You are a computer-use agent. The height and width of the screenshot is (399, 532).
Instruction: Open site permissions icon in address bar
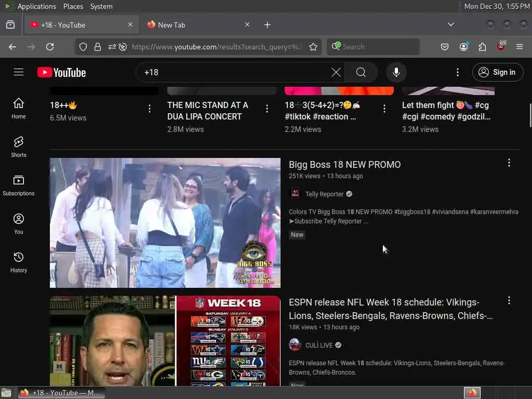[112, 47]
